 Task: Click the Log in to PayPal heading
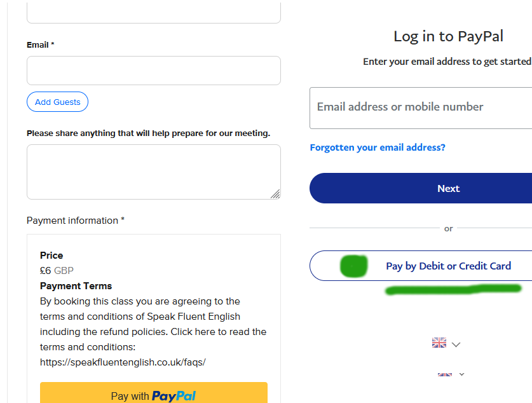(448, 36)
